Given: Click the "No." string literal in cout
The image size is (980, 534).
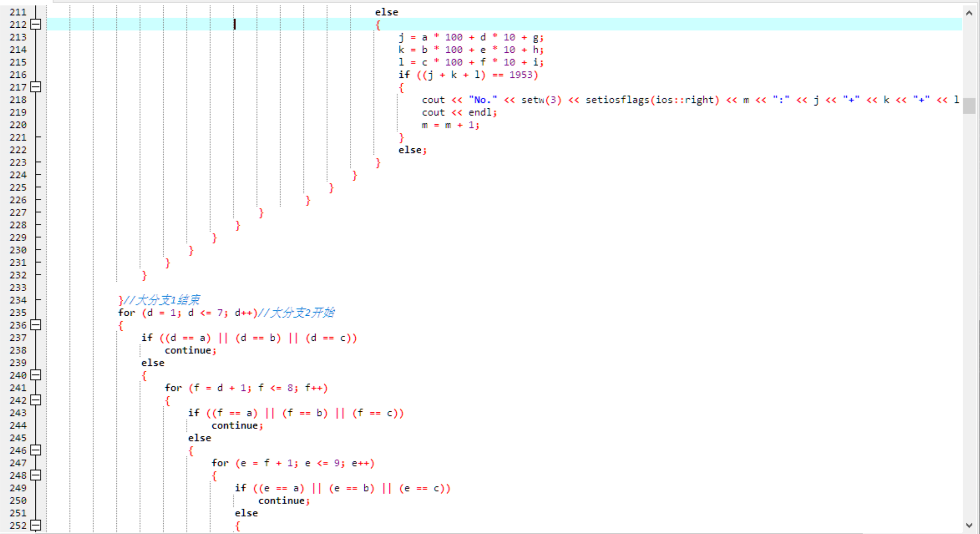Looking at the screenshot, I should [483, 100].
